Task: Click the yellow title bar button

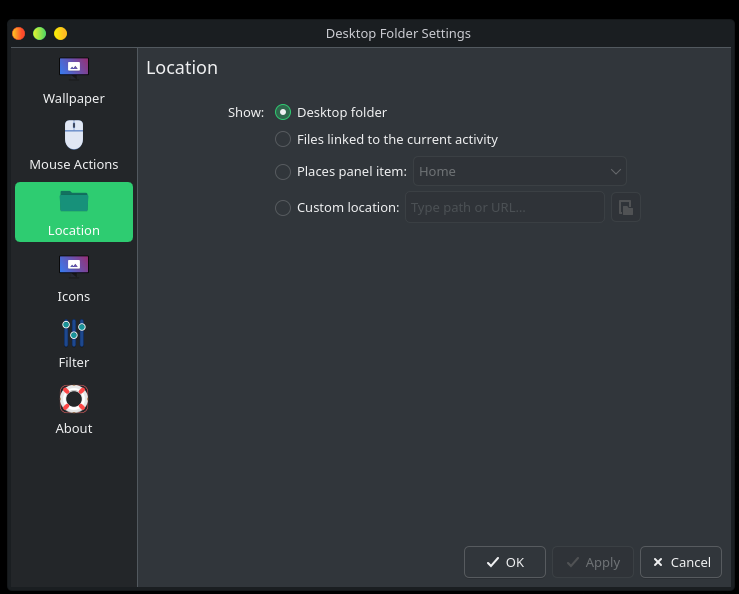Action: (60, 33)
